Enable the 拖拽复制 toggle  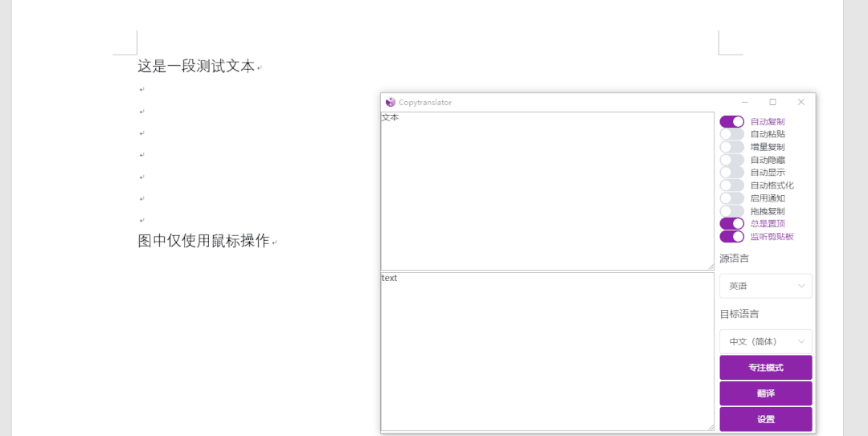coord(732,211)
